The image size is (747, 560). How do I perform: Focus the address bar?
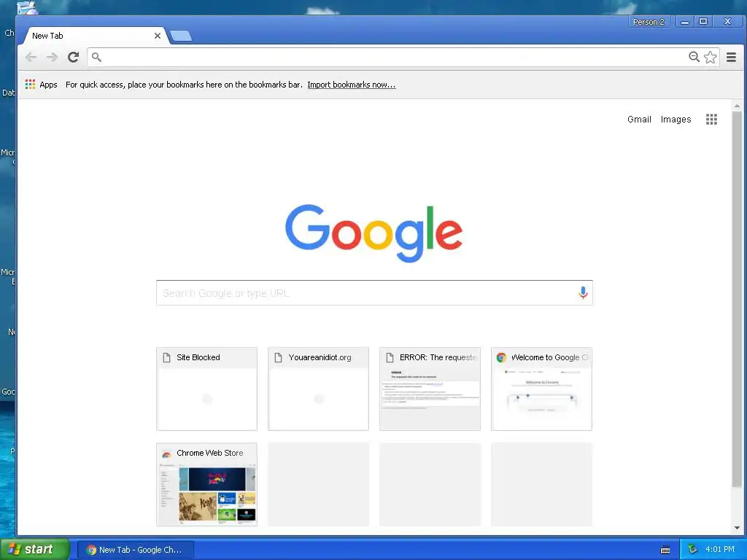(x=391, y=57)
